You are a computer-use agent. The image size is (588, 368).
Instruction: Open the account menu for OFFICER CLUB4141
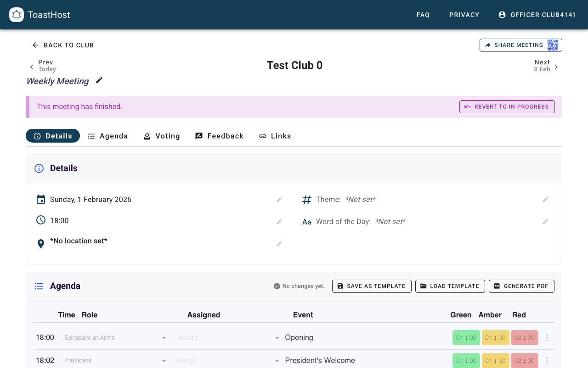tap(537, 15)
